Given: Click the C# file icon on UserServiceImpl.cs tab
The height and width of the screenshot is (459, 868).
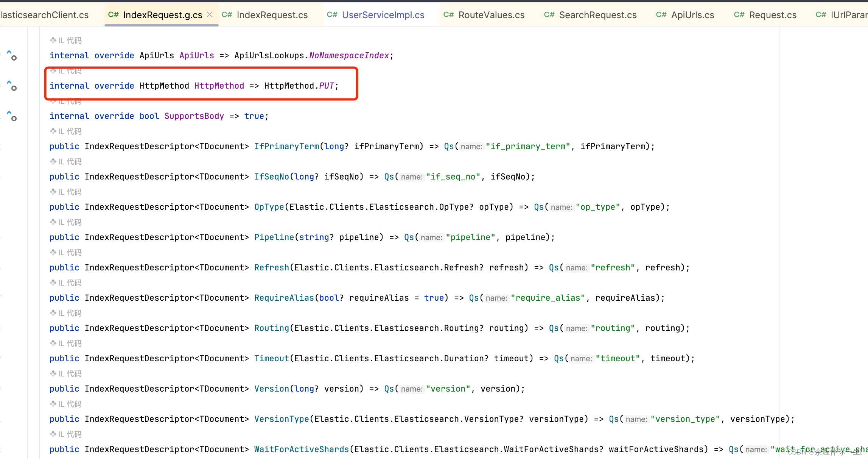Looking at the screenshot, I should pos(332,15).
